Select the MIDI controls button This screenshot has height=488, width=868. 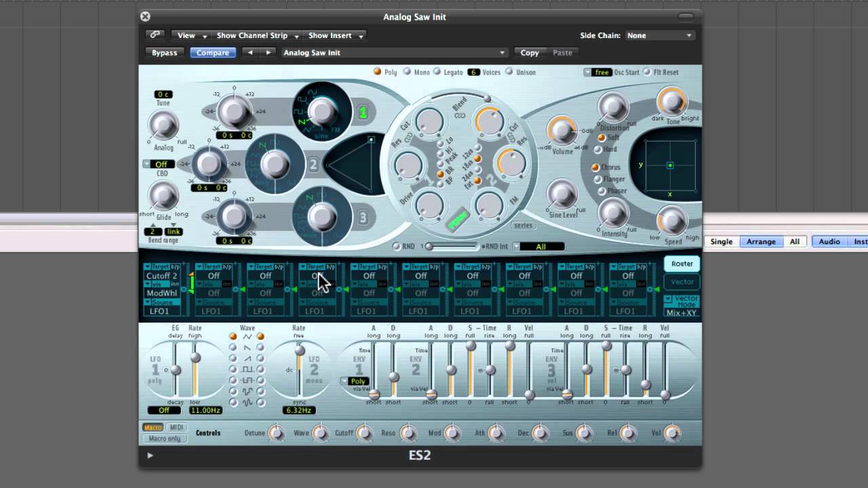(x=176, y=428)
